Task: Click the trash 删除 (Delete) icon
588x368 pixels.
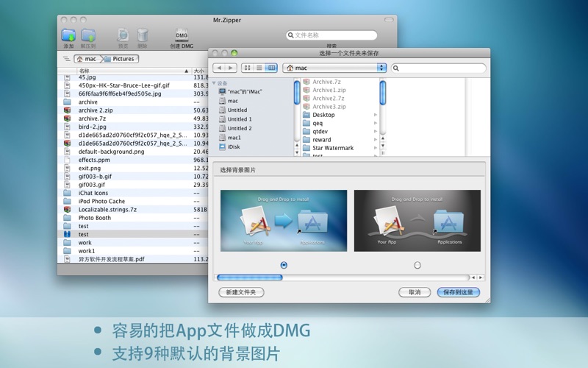Action: [143, 35]
